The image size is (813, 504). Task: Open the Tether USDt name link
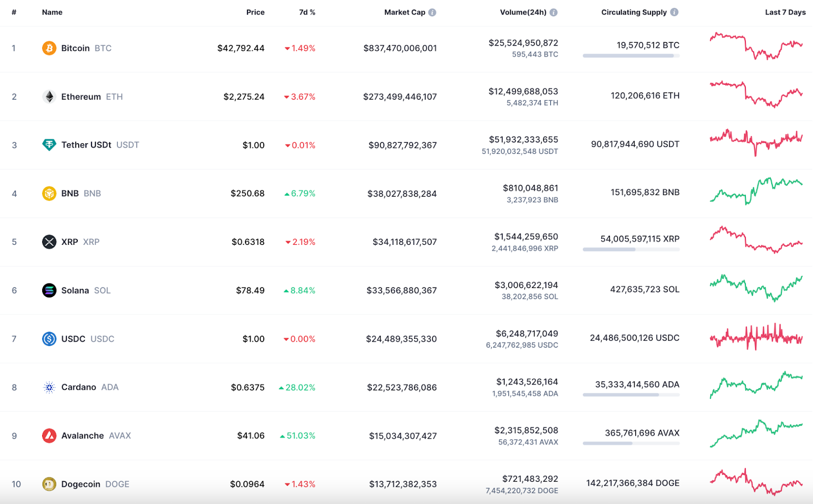click(x=100, y=145)
